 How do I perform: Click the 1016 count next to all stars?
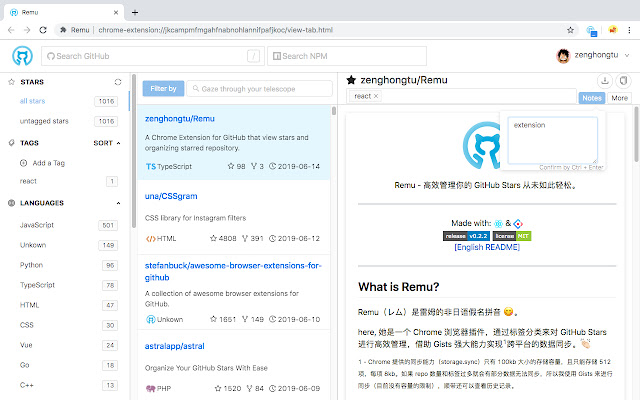tap(106, 101)
